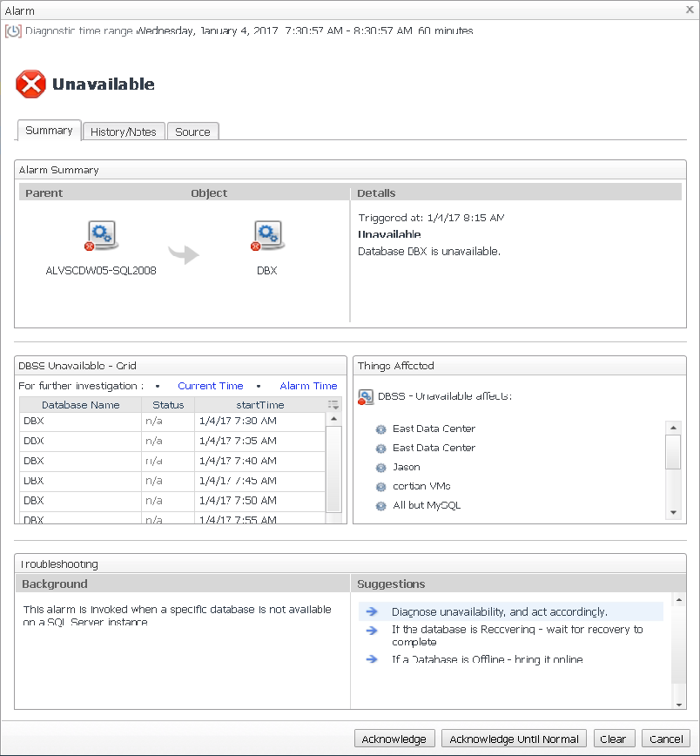Follow the Current Time investigation link
Screen dimensions: 700x756
(x=210, y=386)
